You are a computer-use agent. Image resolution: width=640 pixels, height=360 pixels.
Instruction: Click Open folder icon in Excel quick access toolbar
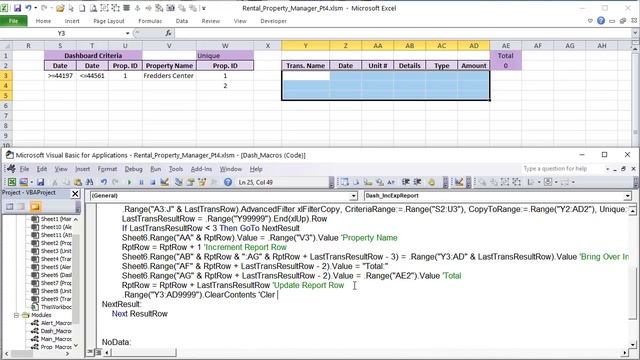60,8
